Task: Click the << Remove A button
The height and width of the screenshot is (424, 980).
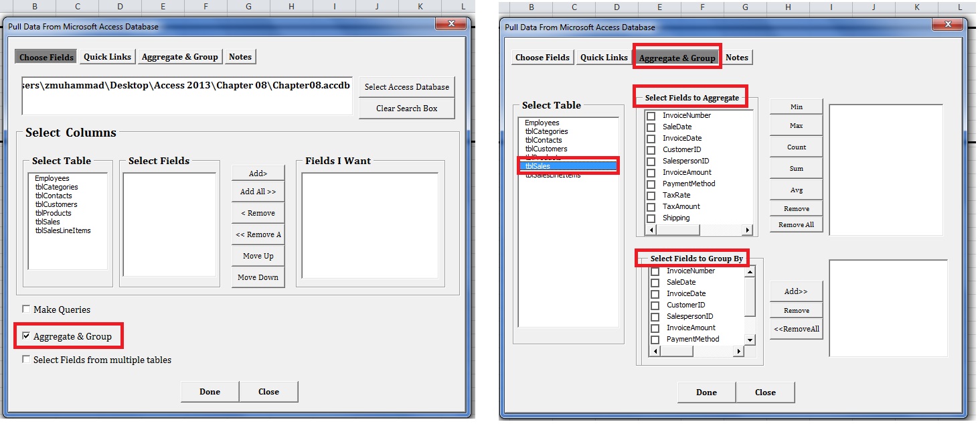Action: [x=258, y=234]
